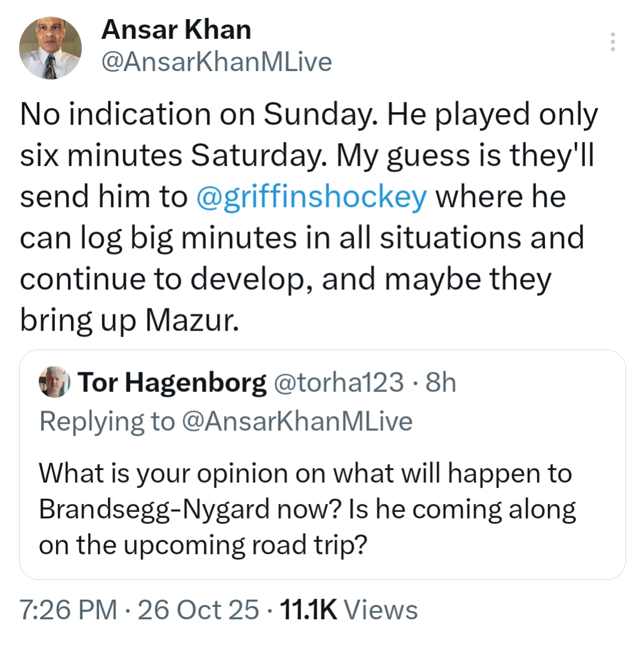644x645 pixels.
Task: Click the words "Replying to" in quote
Action: 106,421
